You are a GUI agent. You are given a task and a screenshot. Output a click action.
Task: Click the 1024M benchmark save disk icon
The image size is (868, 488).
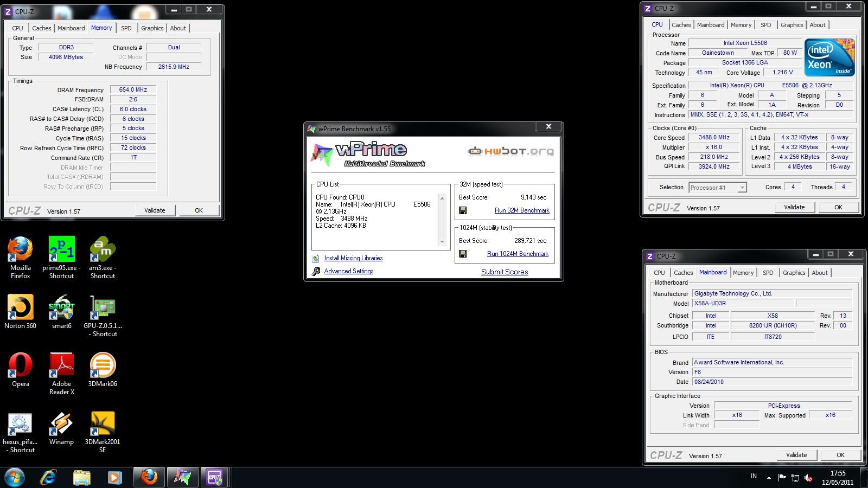click(463, 254)
